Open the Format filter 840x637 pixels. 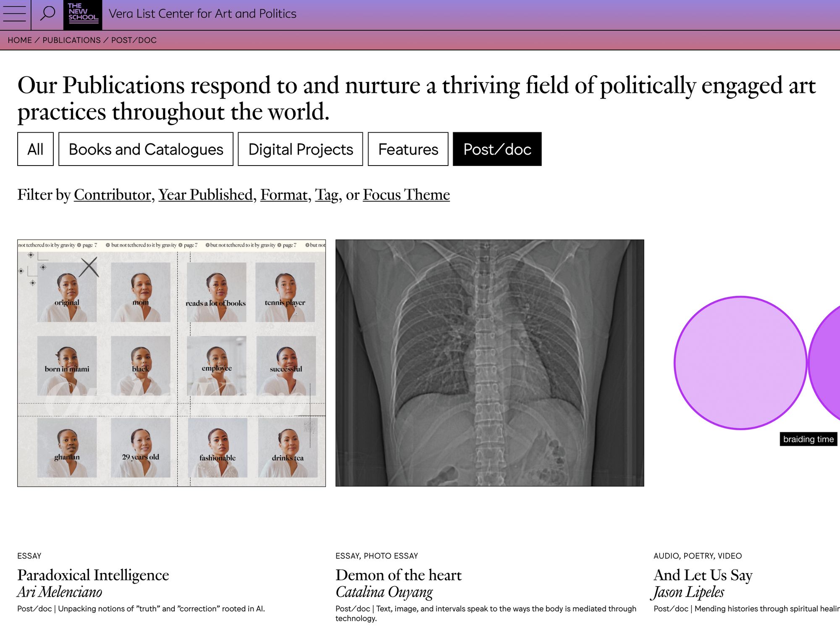click(284, 195)
